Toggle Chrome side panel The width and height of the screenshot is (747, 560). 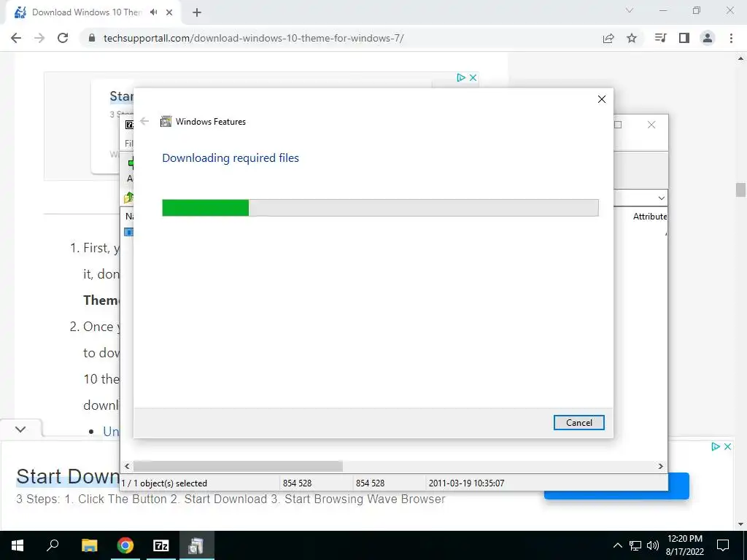pos(684,38)
